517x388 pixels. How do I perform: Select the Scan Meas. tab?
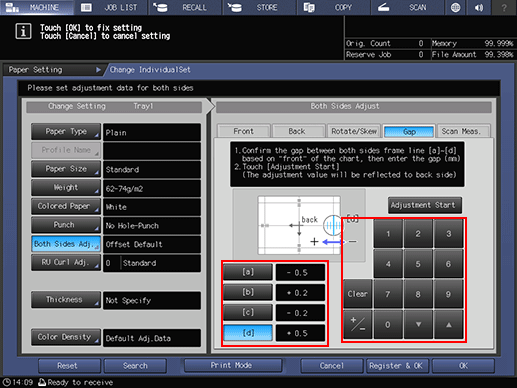pyautogui.click(x=464, y=131)
